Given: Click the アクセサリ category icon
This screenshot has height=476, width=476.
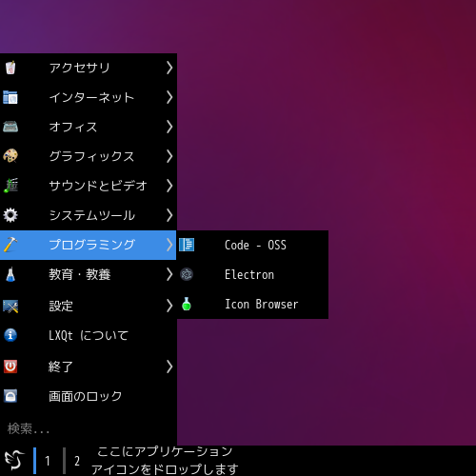Looking at the screenshot, I should (10, 68).
